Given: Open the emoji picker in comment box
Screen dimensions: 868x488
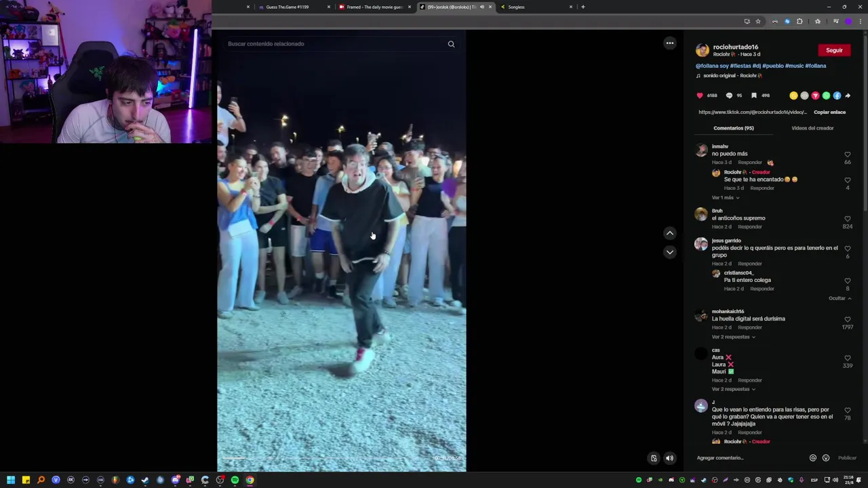Looking at the screenshot, I should tap(825, 458).
